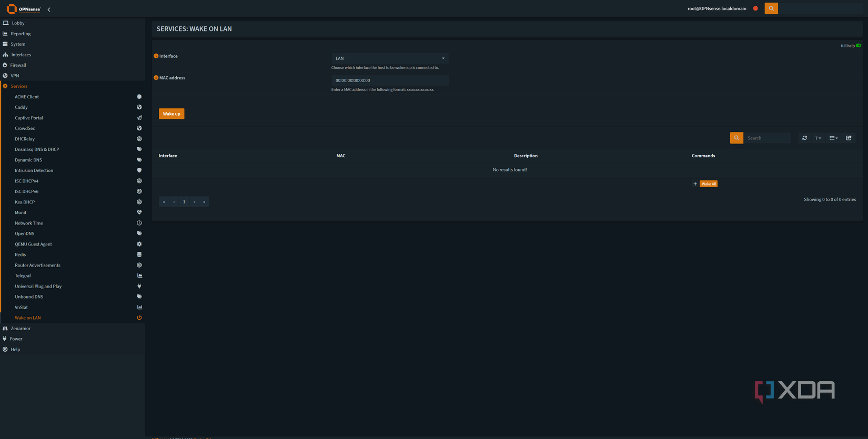Open the rows-per-page dropdown showing 7
This screenshot has width=868, height=439.
pos(818,138)
